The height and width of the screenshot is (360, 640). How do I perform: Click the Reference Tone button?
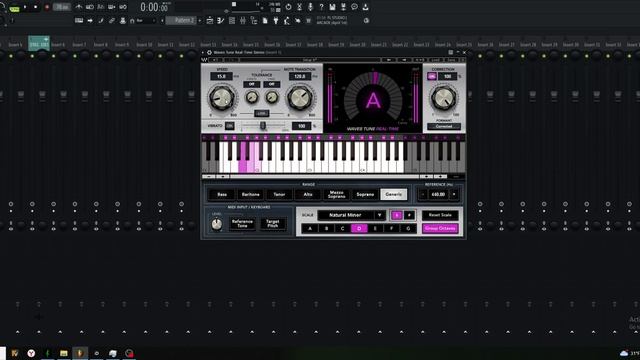(x=242, y=223)
